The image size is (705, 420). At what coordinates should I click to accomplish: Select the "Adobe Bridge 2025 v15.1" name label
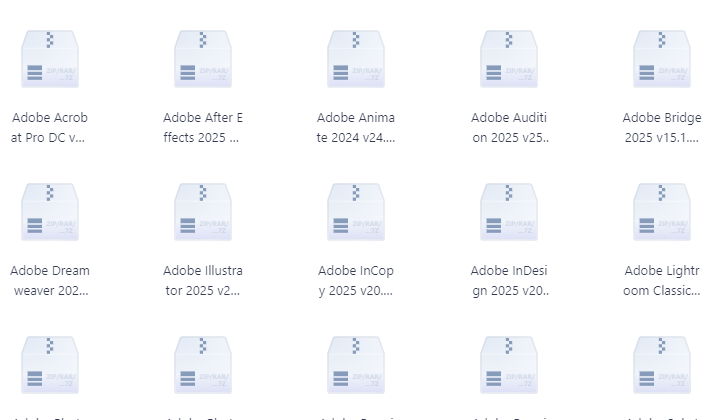(x=662, y=128)
